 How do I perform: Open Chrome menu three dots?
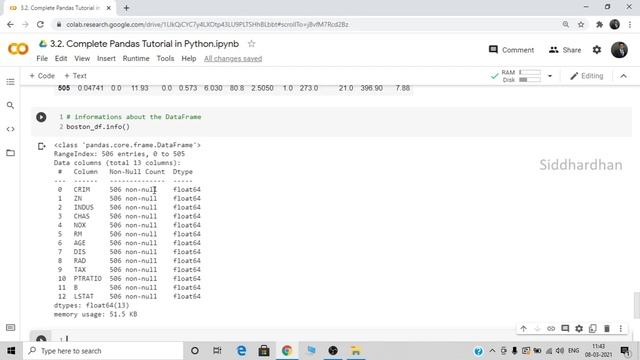(630, 24)
